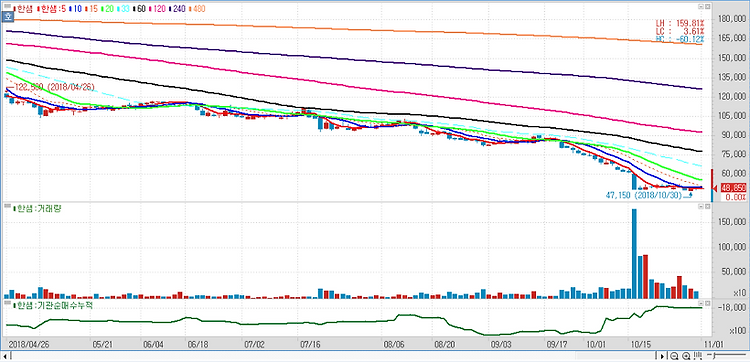The image size is (750, 362).
Task: Collapse the 기관순매수누적 pane with its minimize icon
Action: 701,303
